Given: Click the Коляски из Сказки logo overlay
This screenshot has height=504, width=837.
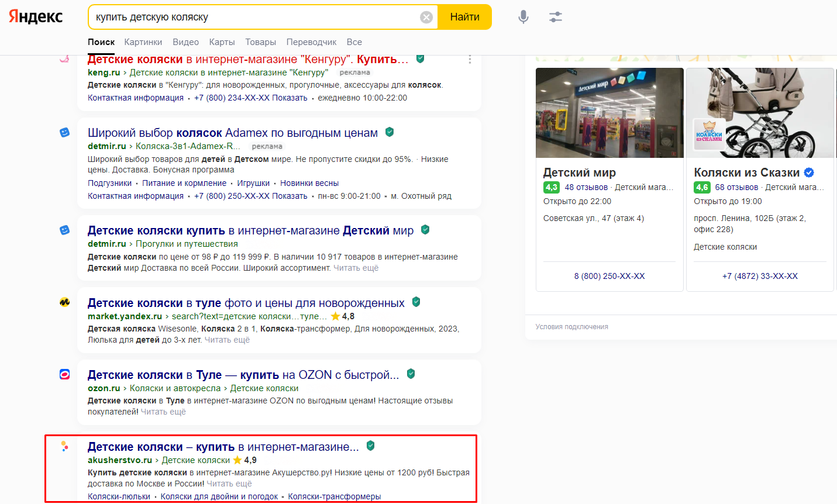Looking at the screenshot, I should tap(709, 135).
